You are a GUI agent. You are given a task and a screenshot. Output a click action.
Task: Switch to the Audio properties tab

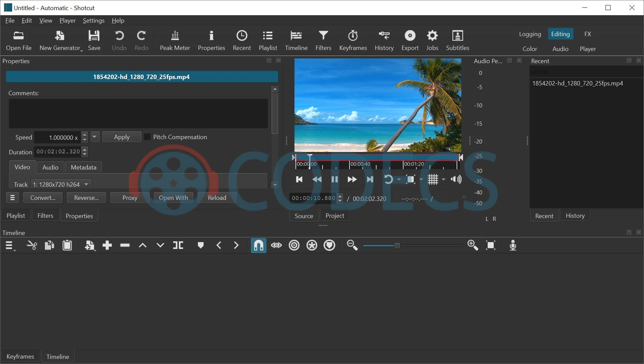tap(50, 167)
